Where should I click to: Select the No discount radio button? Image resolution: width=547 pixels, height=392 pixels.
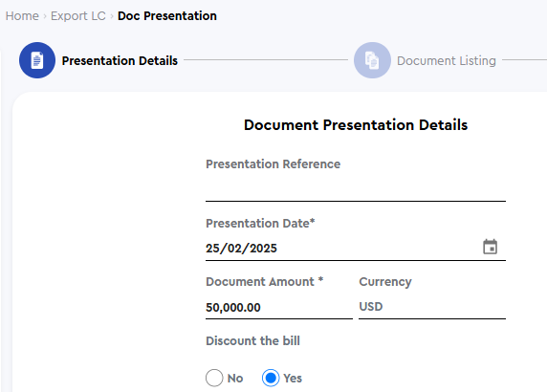click(214, 378)
